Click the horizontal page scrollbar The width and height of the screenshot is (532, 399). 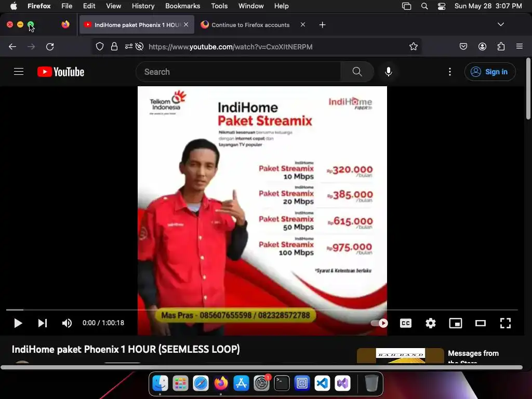click(x=262, y=367)
